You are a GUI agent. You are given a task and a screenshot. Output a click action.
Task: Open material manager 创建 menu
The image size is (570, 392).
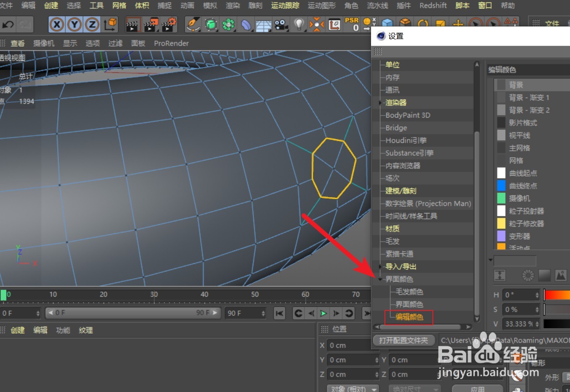click(x=18, y=330)
